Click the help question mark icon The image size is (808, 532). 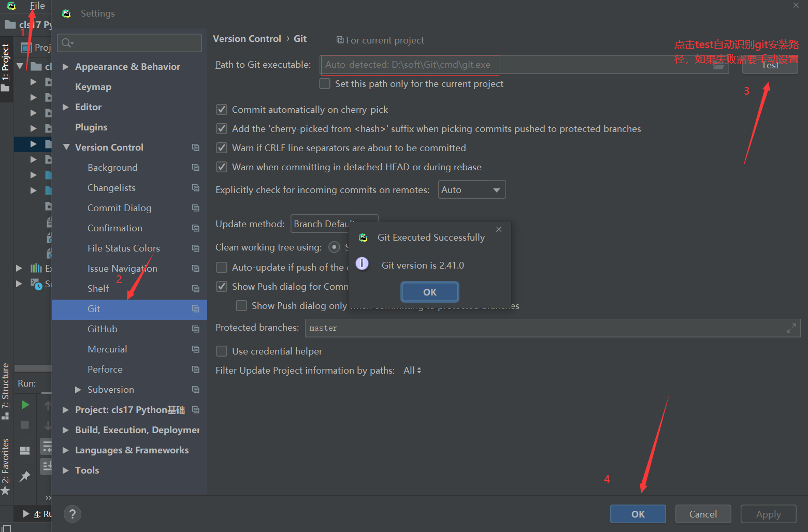coord(73,514)
